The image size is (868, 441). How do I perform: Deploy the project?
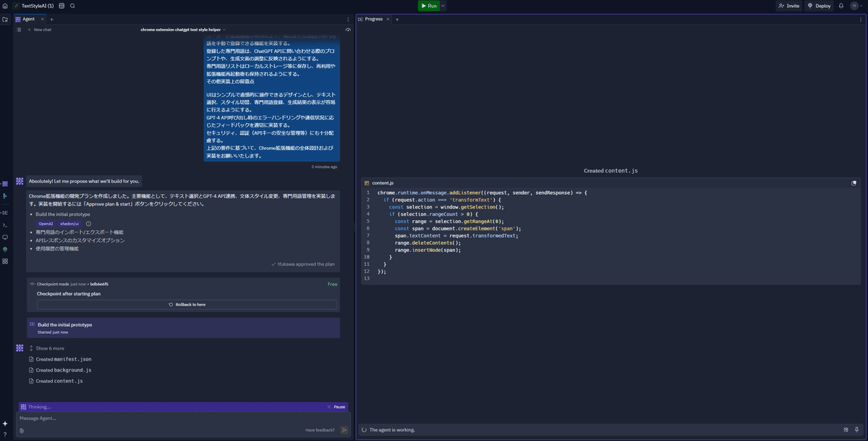(x=819, y=6)
